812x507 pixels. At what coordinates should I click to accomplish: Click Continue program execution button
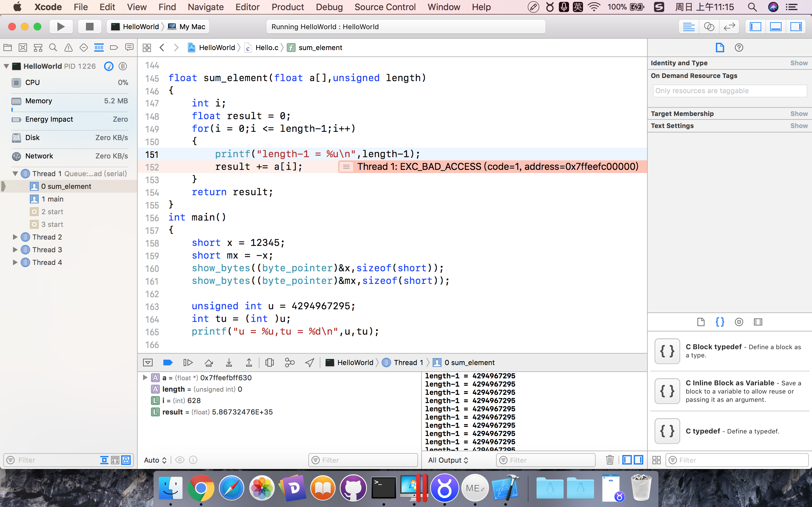pyautogui.click(x=188, y=363)
